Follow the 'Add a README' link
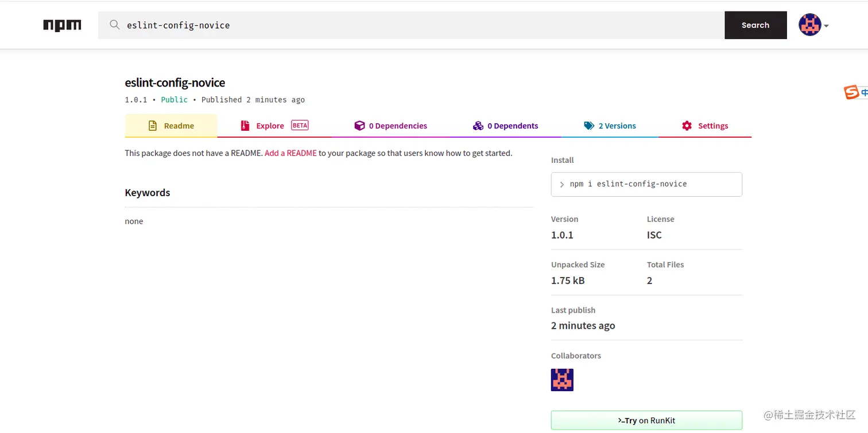The height and width of the screenshot is (433, 868). (x=290, y=153)
